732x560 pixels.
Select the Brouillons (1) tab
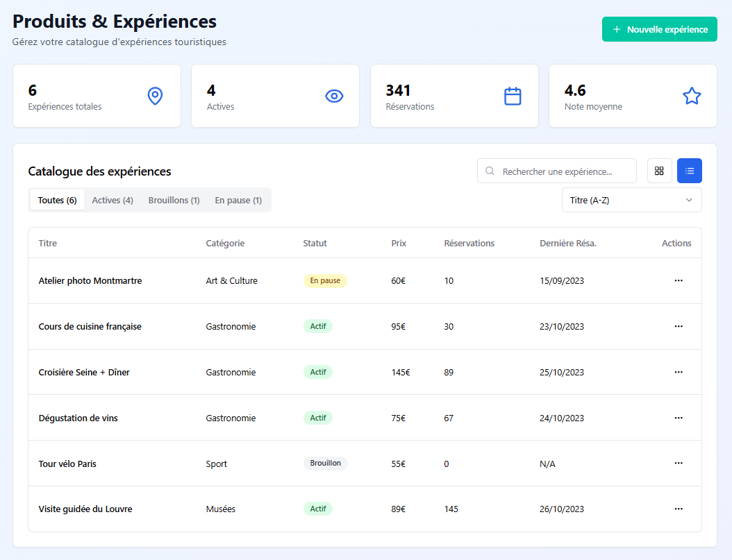click(x=174, y=200)
